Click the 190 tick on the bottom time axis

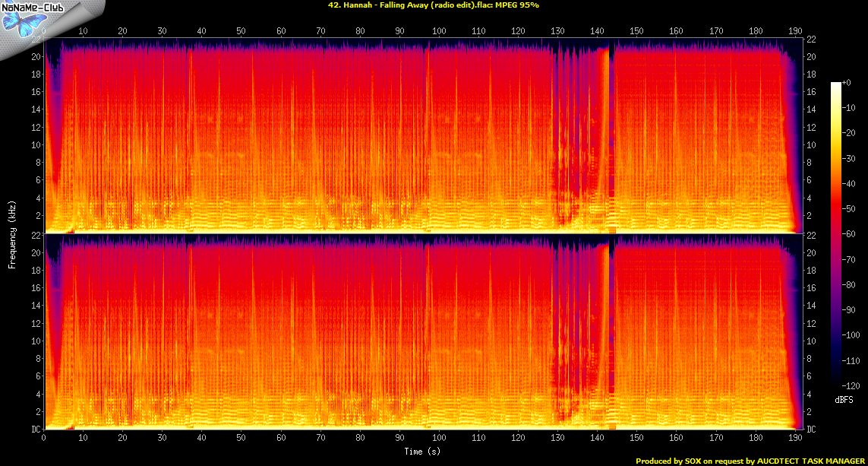tap(794, 438)
